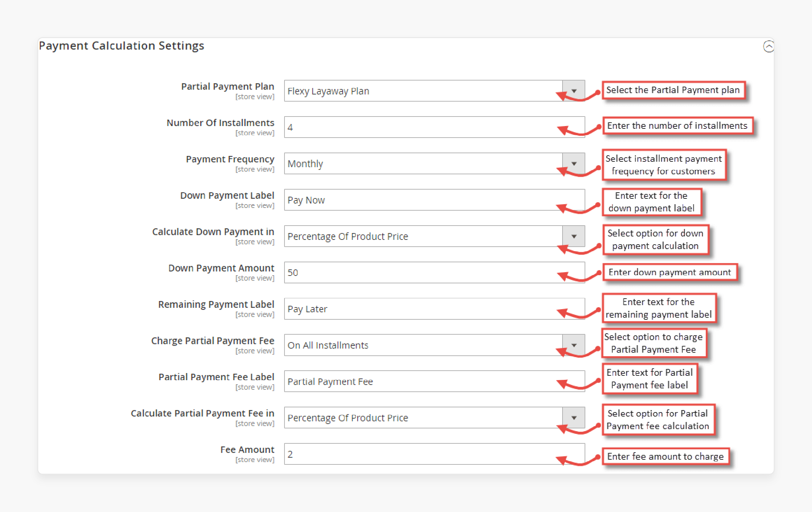
Task: Open the Payment Frequency dropdown
Action: [x=434, y=163]
